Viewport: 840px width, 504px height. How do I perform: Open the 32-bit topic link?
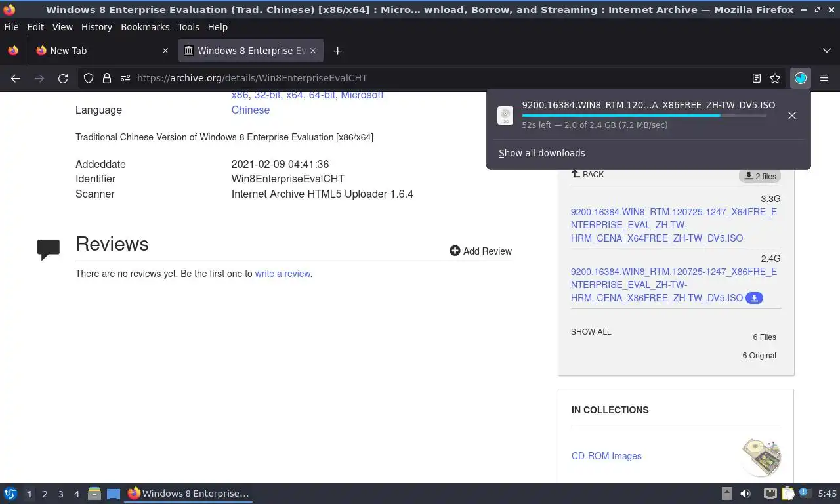point(267,95)
